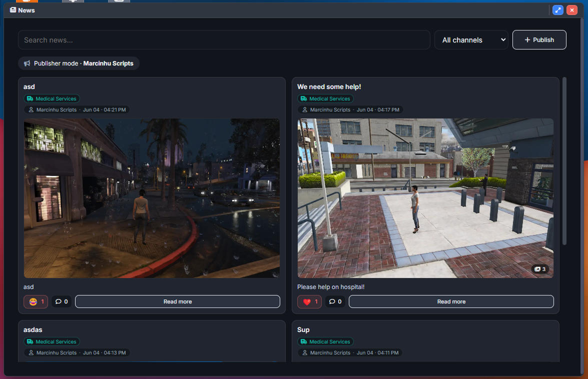Viewport: 588px width, 379px height.
Task: Open the 'Sup' post title
Action: [303, 330]
